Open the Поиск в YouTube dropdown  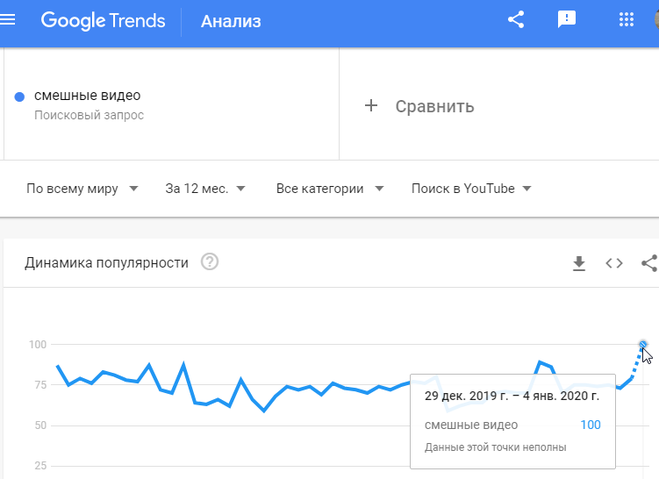[x=471, y=189]
